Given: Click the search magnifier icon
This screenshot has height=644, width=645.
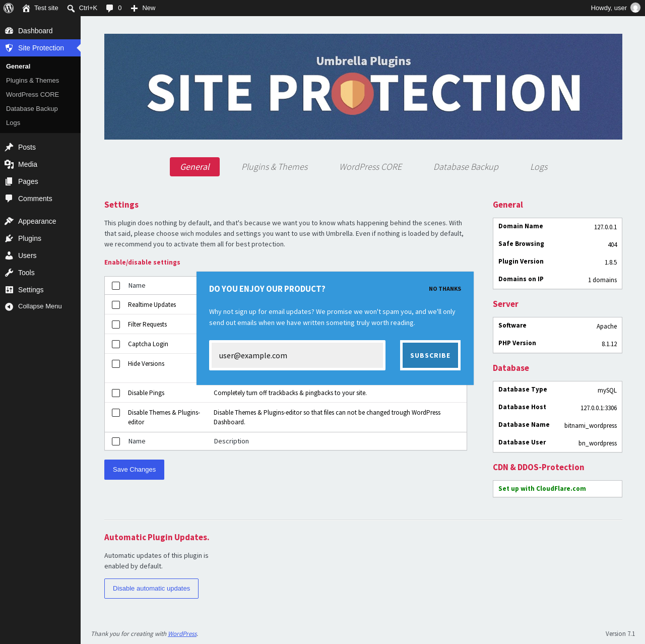Looking at the screenshot, I should coord(71,8).
